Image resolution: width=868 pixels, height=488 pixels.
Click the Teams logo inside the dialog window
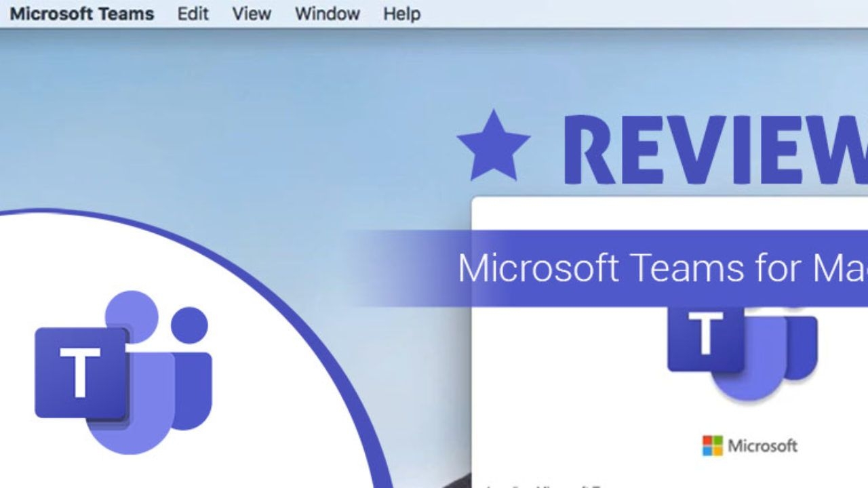coord(743,354)
